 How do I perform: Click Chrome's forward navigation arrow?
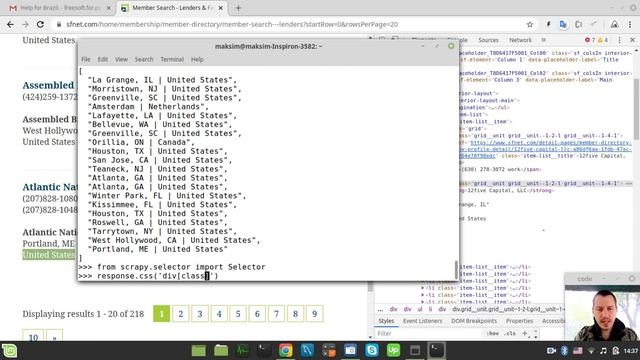[x=25, y=24]
